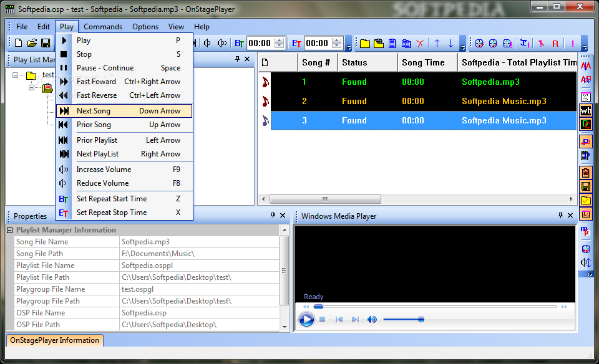Click the red X delete toolbar icon
The height and width of the screenshot is (364, 599).
coord(420,44)
